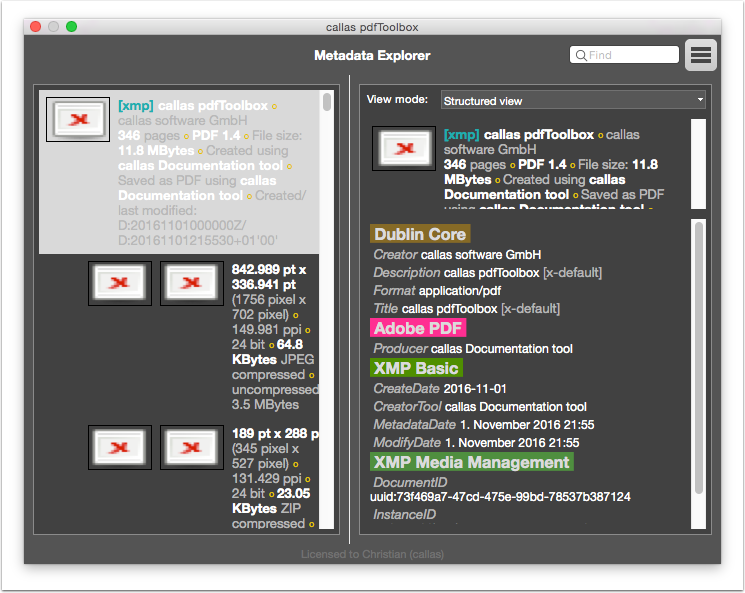Click the uuid:73f469a7 document ID value
Viewport: 745px width, 593px height.
coord(500,497)
